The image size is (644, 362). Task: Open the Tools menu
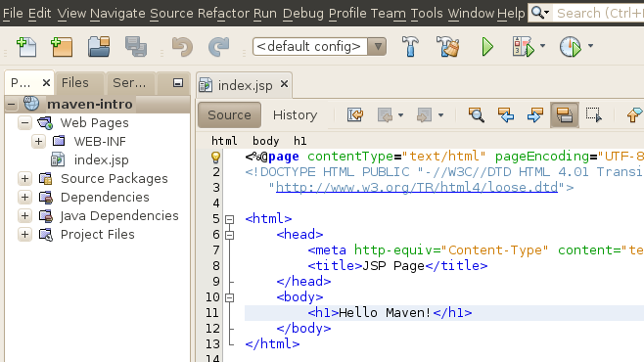click(x=427, y=13)
